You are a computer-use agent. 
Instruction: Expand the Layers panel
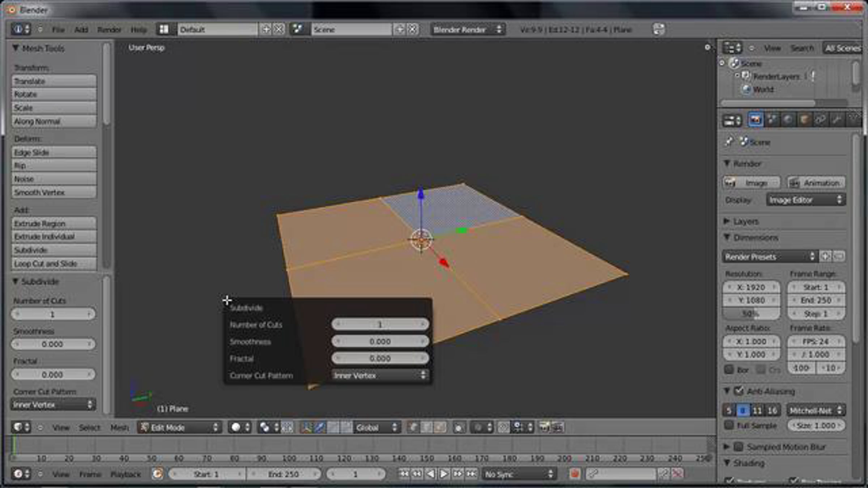745,221
